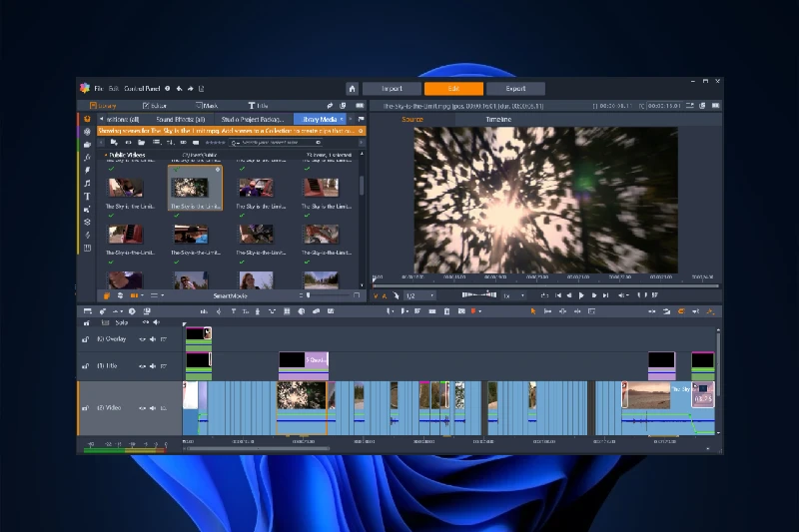
Task: Click the folder icon in the library toolbar
Action: coord(142,143)
